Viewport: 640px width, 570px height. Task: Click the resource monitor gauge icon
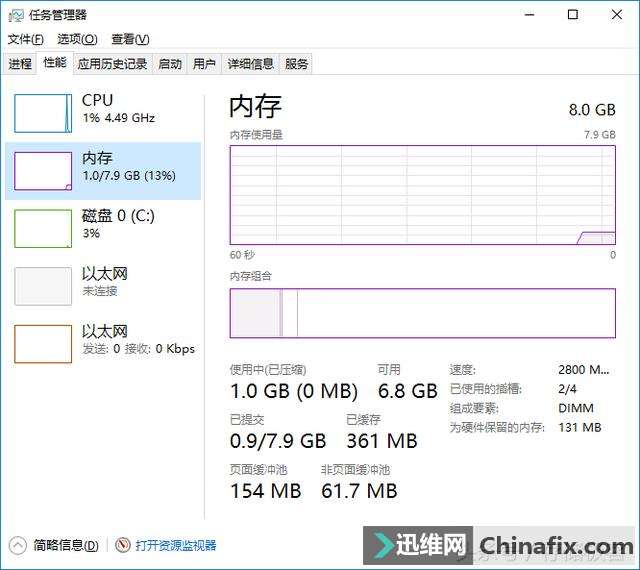(122, 545)
